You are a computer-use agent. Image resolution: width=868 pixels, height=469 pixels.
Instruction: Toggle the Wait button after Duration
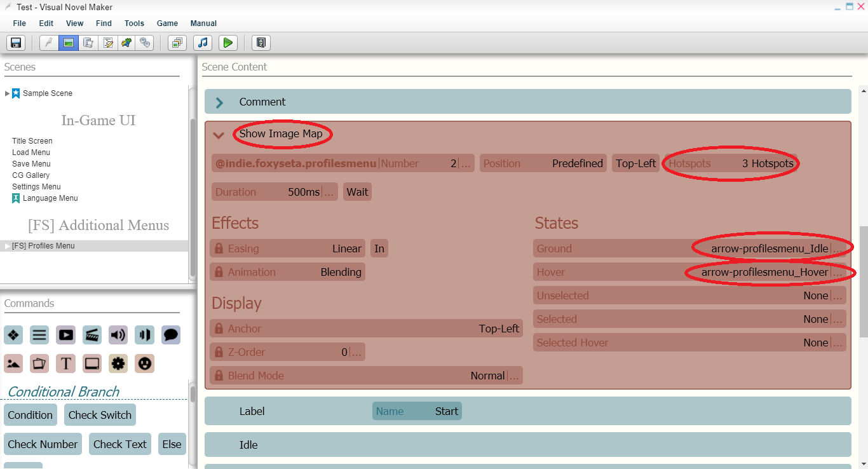357,192
